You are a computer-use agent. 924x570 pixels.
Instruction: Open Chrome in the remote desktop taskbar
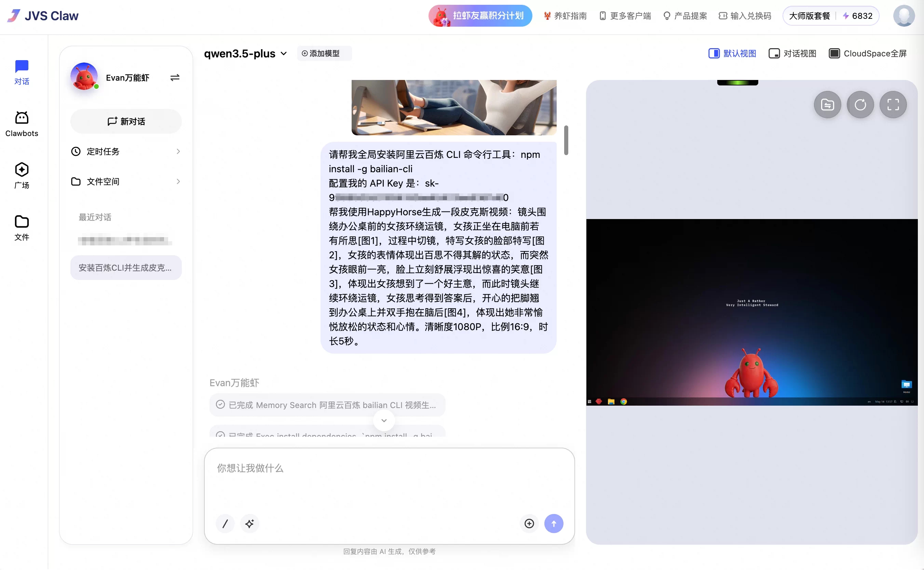pos(624,402)
